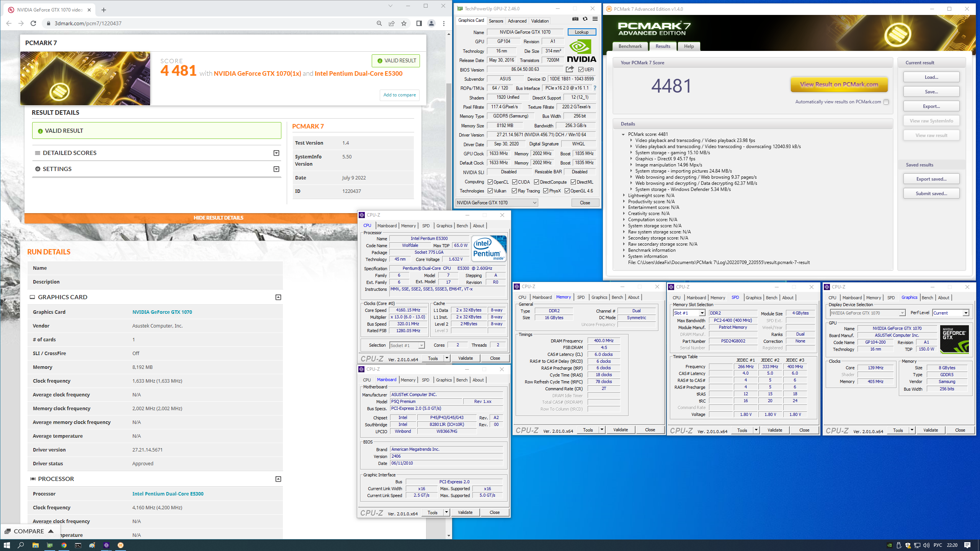The height and width of the screenshot is (551, 980).
Task: Open the Slot #1 memory slot dropdown
Action: (x=689, y=313)
